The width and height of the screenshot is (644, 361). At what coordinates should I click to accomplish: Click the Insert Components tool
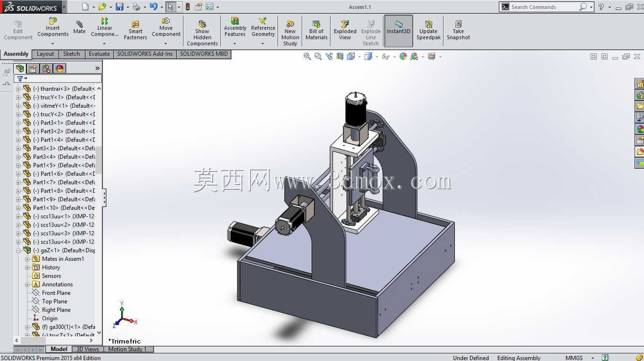pos(52,27)
